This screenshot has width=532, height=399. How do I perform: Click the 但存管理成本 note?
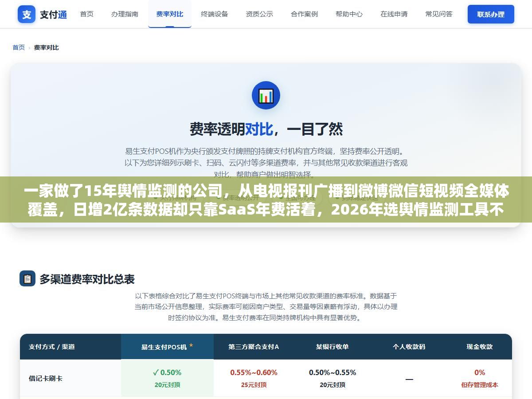click(480, 385)
